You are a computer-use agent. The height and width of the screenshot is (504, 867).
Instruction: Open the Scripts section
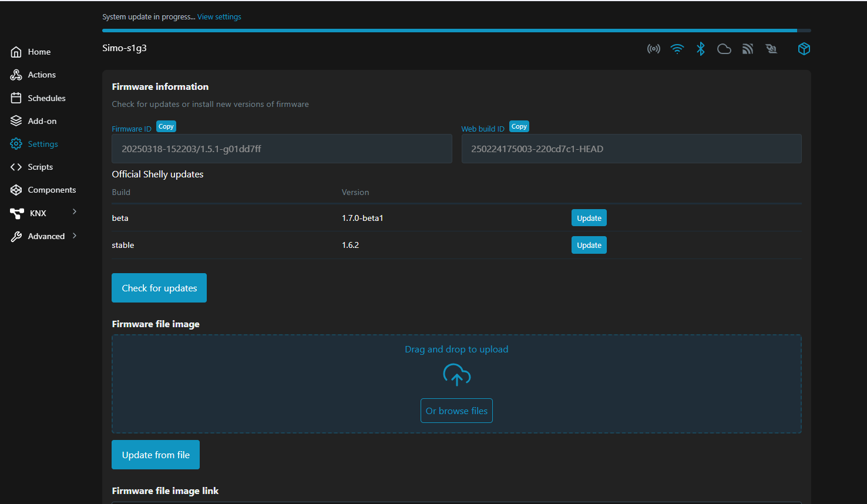click(40, 167)
